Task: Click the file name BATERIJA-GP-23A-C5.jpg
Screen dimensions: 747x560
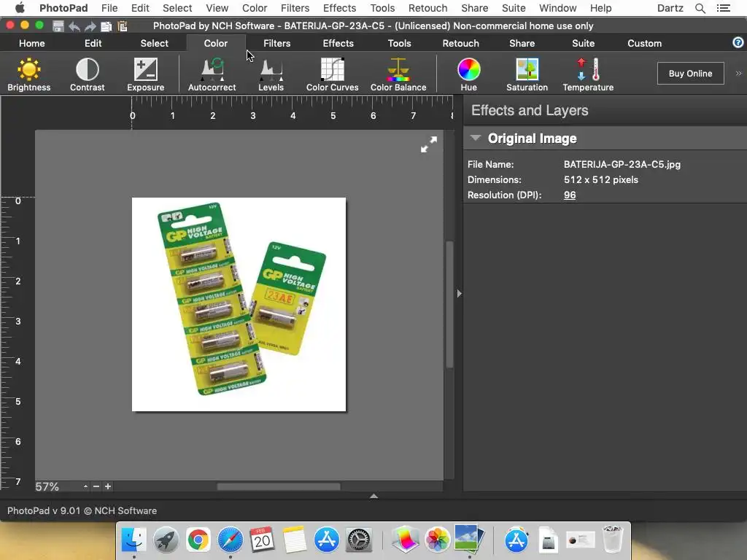Action: [622, 164]
